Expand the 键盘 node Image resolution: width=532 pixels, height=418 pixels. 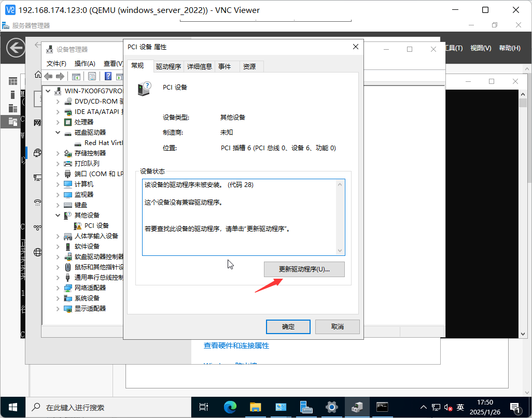[58, 205]
